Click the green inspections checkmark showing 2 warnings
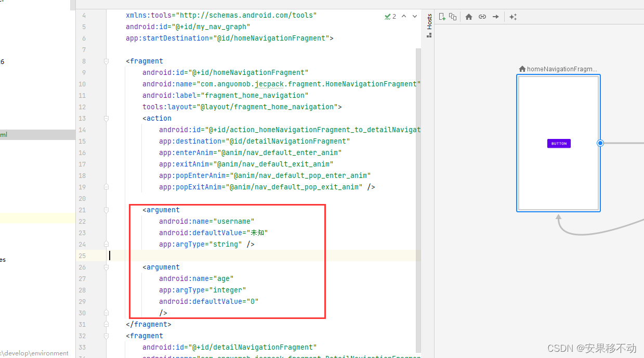 coord(388,16)
